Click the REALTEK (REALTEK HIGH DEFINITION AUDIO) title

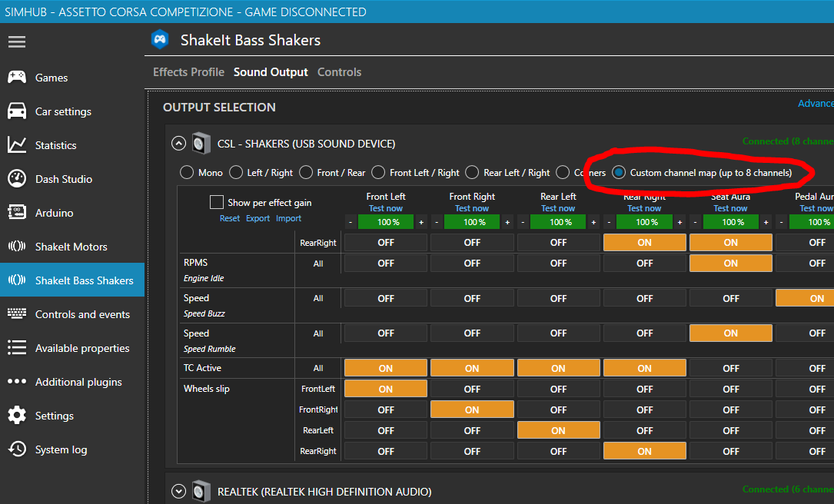[324, 491]
